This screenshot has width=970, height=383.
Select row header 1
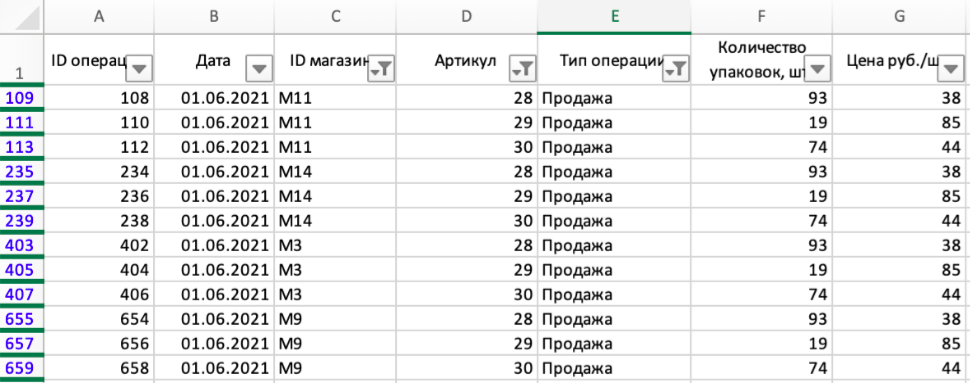[20, 59]
